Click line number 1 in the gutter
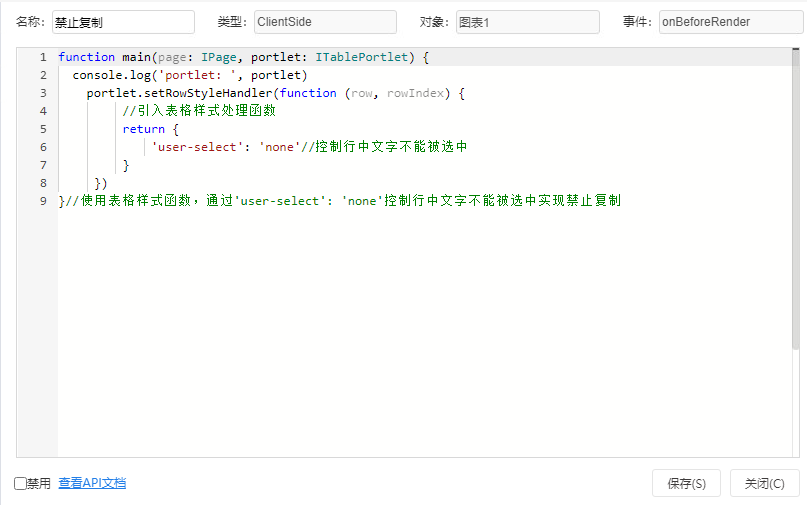 pyautogui.click(x=43, y=57)
